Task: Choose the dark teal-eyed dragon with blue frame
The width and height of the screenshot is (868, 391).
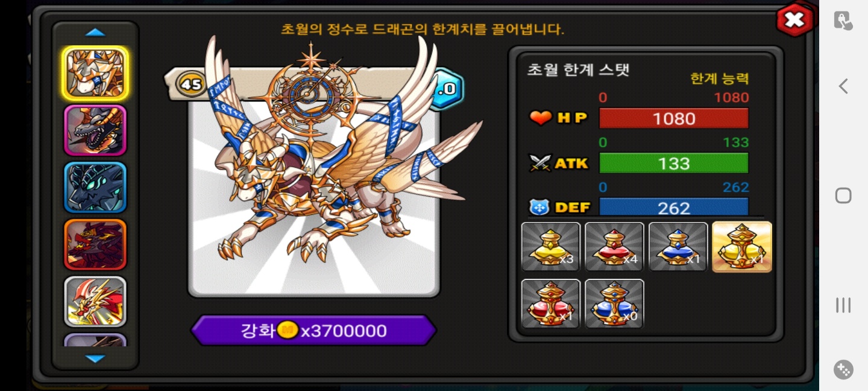Action: (95, 188)
